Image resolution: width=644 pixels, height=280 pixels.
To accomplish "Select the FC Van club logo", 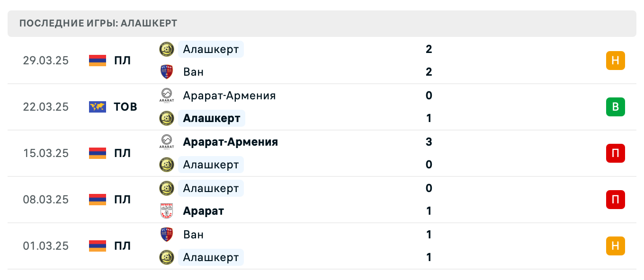I will tap(166, 72).
